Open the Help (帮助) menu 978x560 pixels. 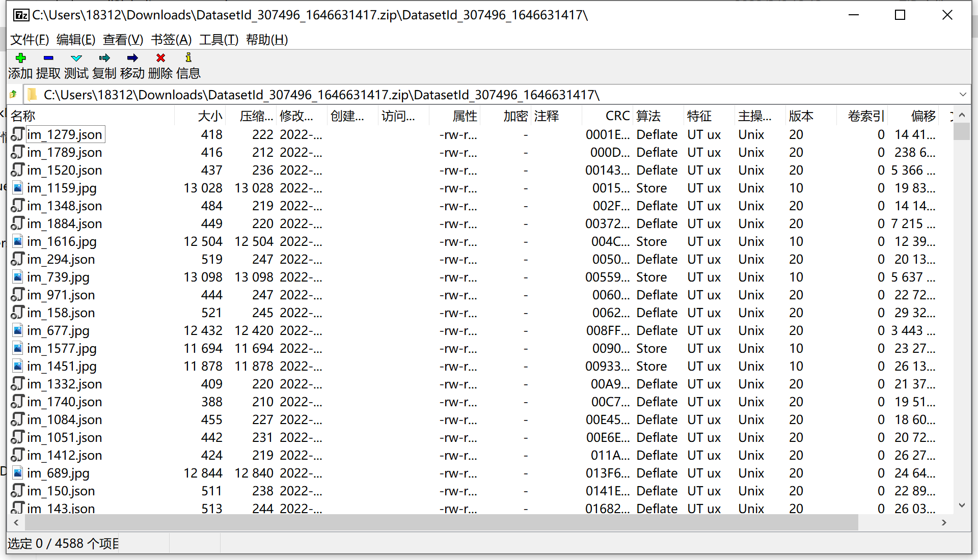pyautogui.click(x=267, y=40)
